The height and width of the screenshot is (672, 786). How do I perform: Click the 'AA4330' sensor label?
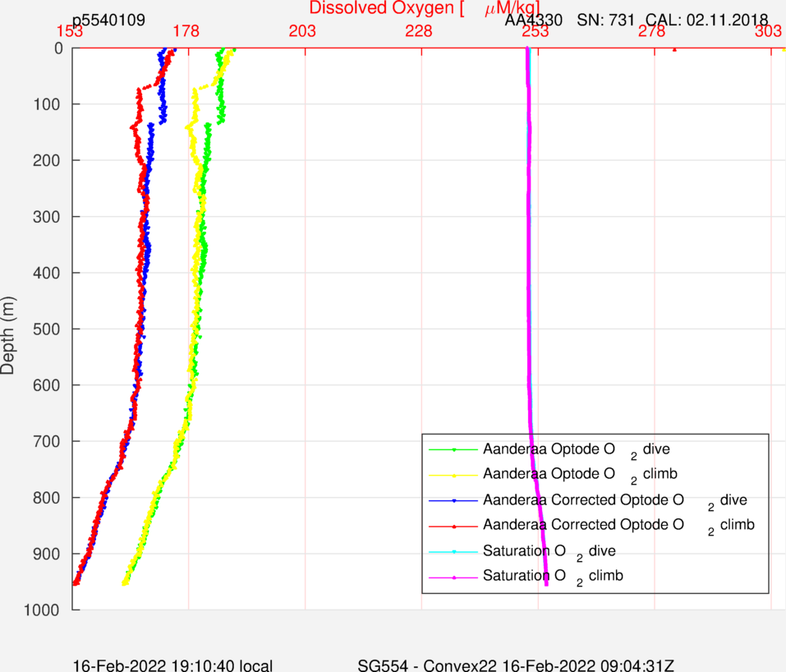tap(533, 20)
